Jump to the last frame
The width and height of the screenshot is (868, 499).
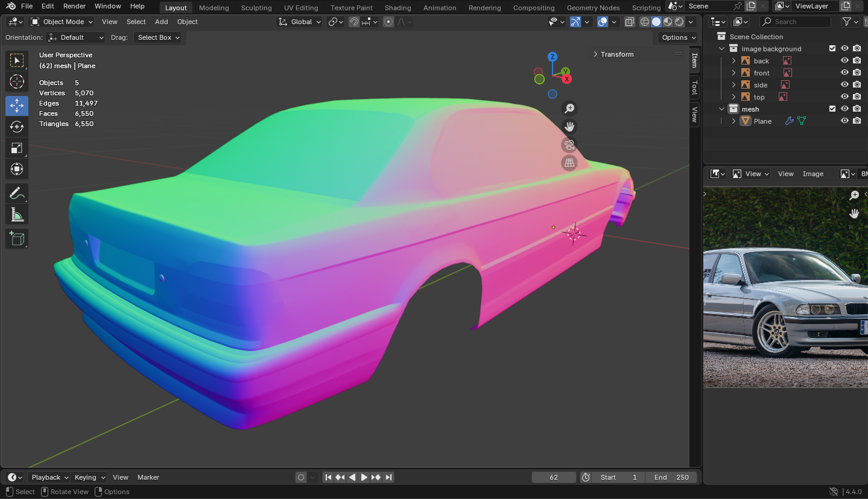click(388, 477)
